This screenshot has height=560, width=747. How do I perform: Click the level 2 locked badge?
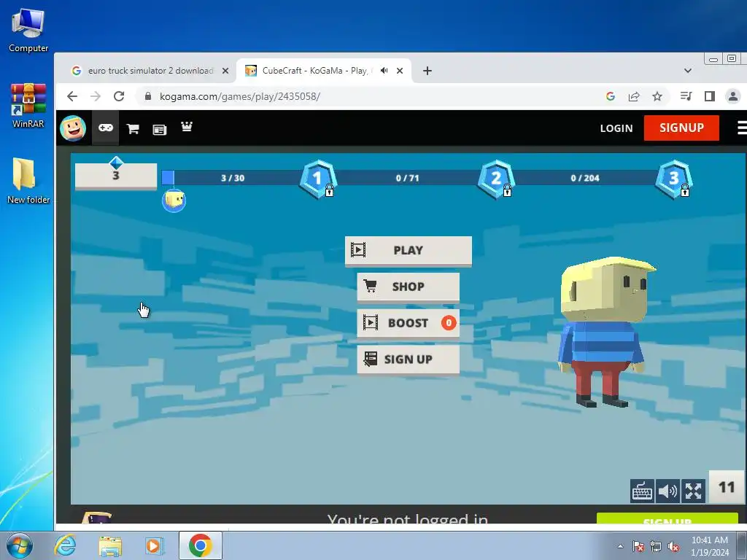pos(496,179)
